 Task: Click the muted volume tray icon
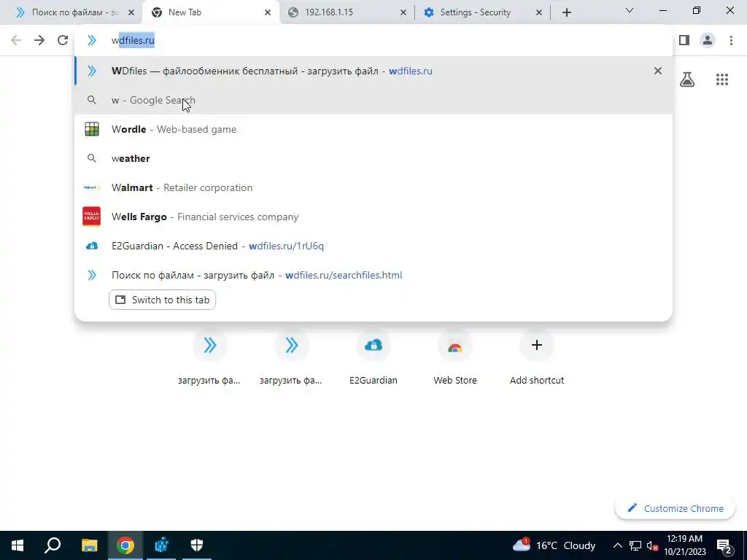click(652, 545)
